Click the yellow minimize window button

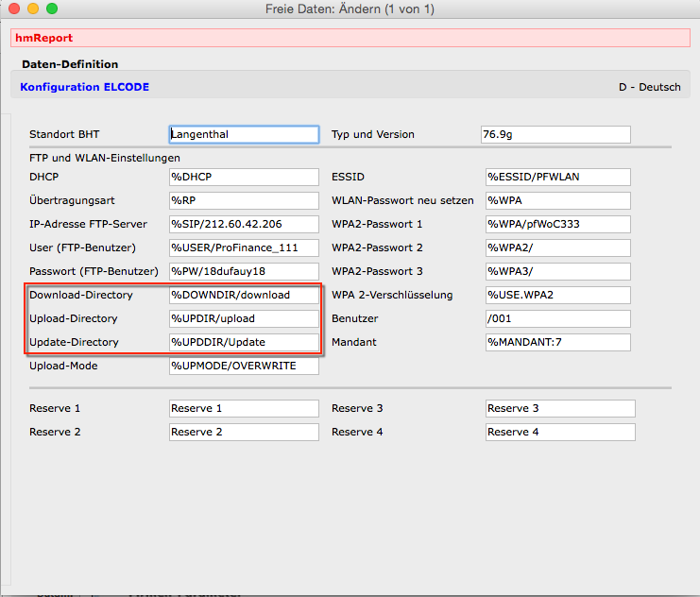(x=33, y=9)
